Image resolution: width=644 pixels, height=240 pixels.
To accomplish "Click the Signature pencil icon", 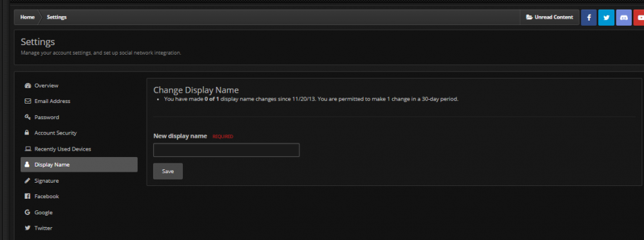I will click(28, 181).
